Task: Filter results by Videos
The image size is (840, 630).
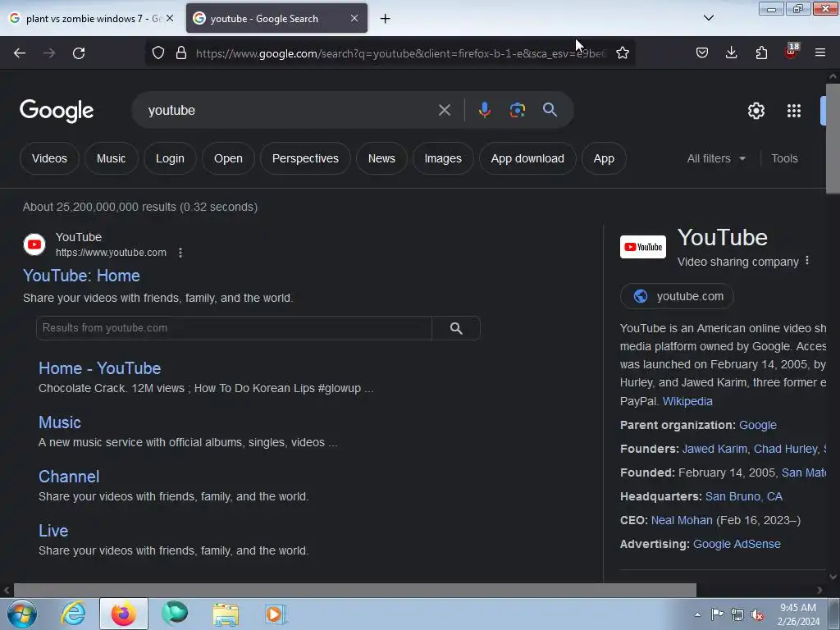Action: [49, 158]
